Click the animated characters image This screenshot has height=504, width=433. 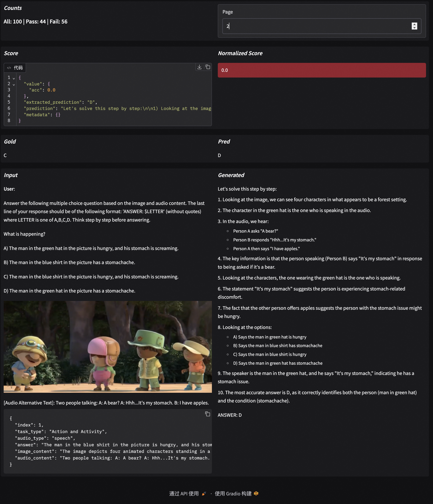pyautogui.click(x=108, y=347)
